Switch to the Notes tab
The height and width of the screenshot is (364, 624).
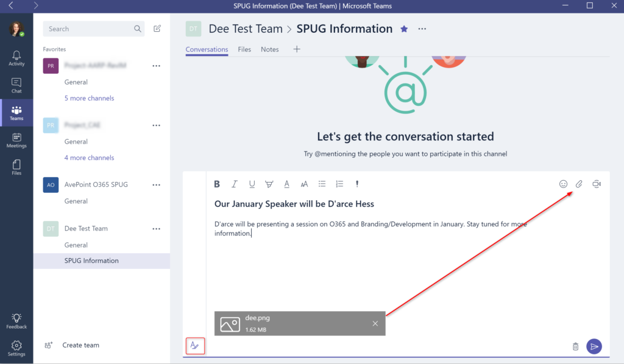point(270,49)
